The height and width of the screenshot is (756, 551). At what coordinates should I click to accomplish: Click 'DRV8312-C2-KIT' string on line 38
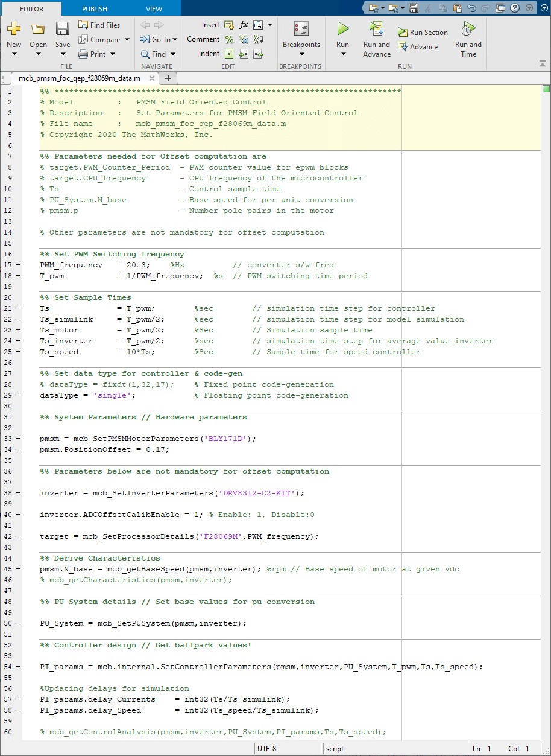(256, 493)
